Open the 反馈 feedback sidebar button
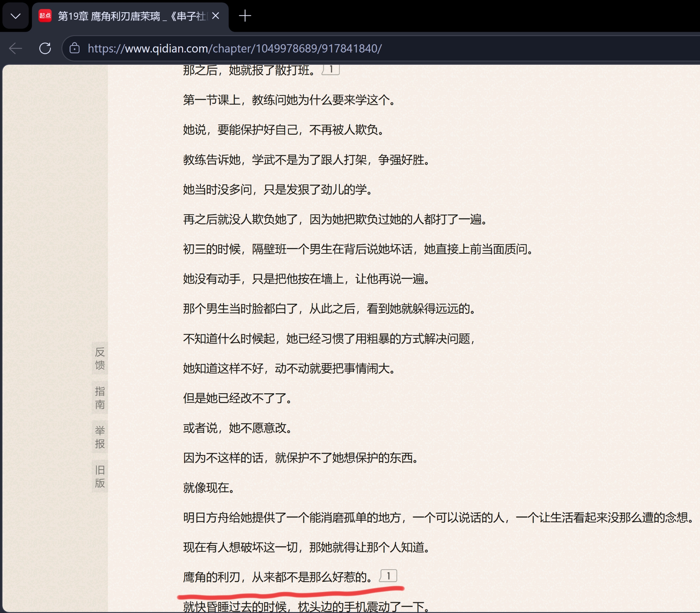Viewport: 700px width, 613px height. pyautogui.click(x=100, y=358)
